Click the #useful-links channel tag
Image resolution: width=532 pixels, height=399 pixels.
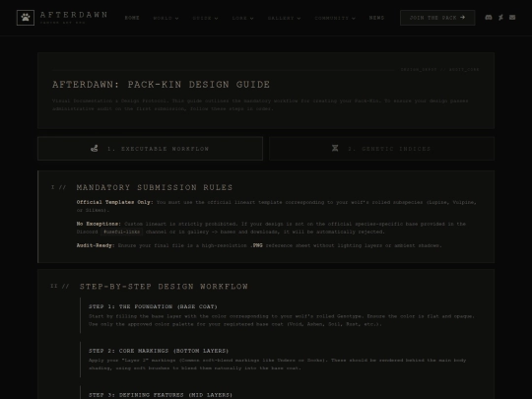[x=122, y=232]
